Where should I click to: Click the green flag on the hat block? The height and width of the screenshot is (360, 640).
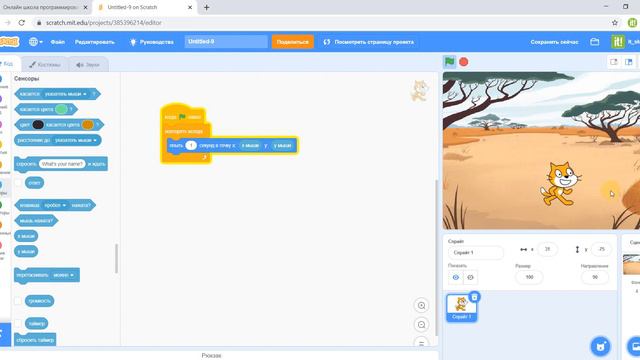coord(182,117)
